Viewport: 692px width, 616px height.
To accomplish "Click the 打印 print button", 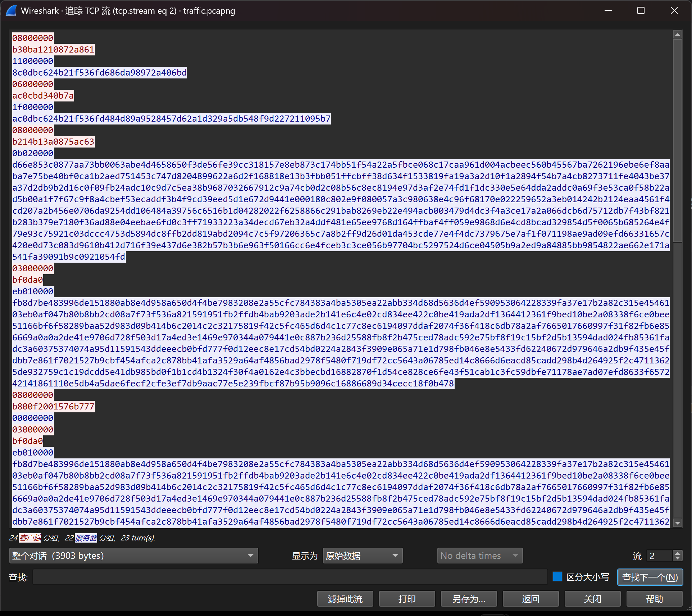I will (x=407, y=599).
